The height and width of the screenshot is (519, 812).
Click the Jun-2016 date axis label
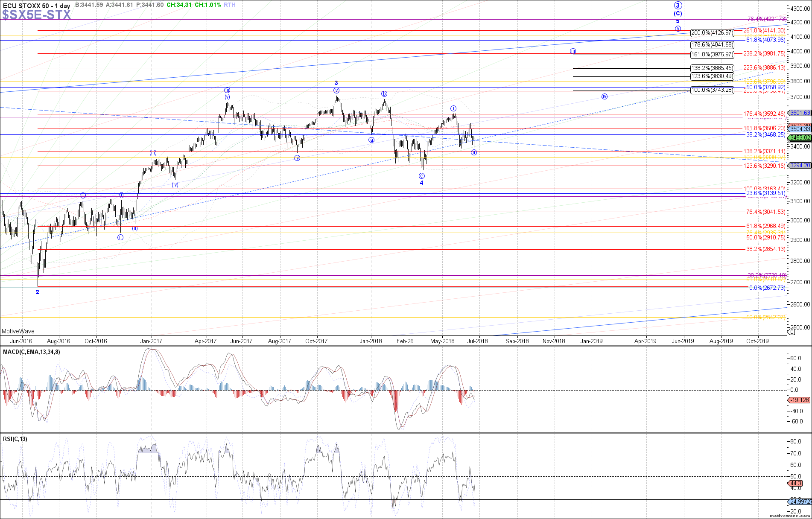[x=21, y=341]
